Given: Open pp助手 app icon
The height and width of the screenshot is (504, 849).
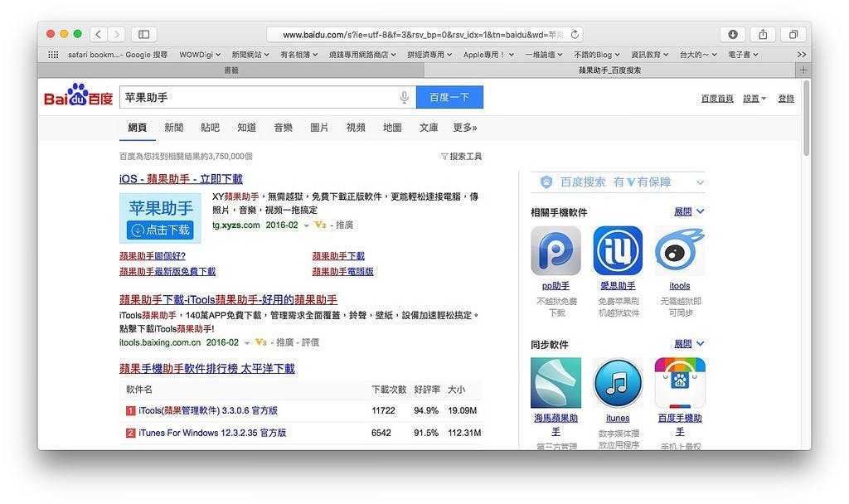Looking at the screenshot, I should click(555, 250).
